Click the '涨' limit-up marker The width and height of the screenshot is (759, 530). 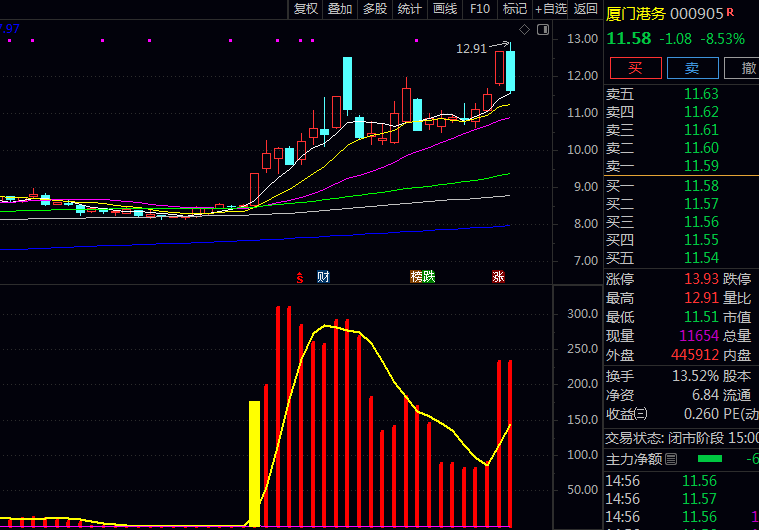(x=498, y=277)
